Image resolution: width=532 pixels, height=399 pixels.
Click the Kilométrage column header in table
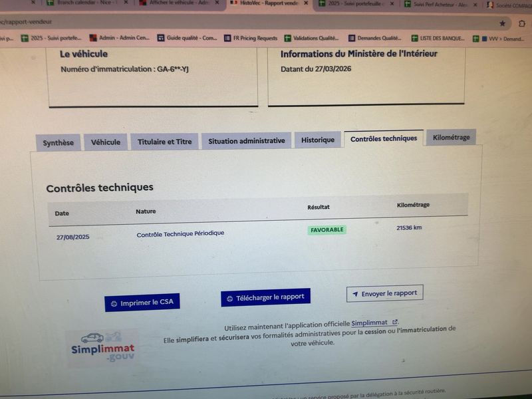413,205
